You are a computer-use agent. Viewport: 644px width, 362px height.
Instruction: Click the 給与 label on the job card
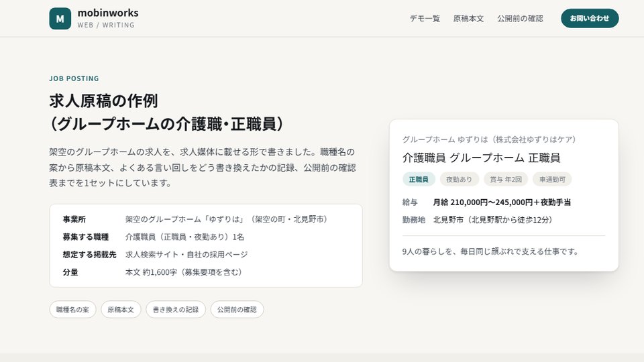[x=410, y=202]
